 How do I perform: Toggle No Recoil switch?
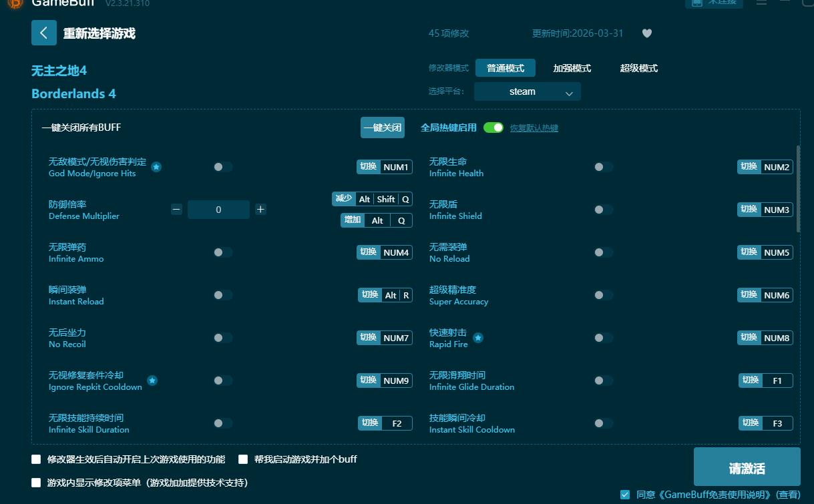(x=223, y=338)
